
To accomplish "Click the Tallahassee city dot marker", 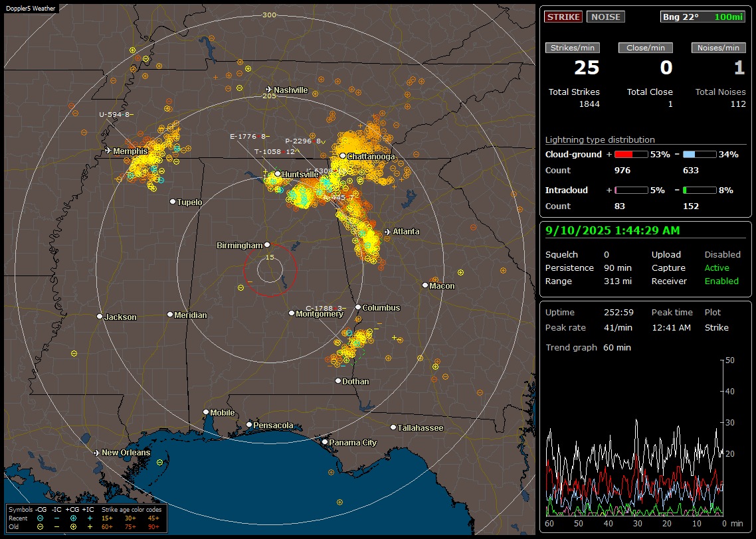I will [x=393, y=427].
